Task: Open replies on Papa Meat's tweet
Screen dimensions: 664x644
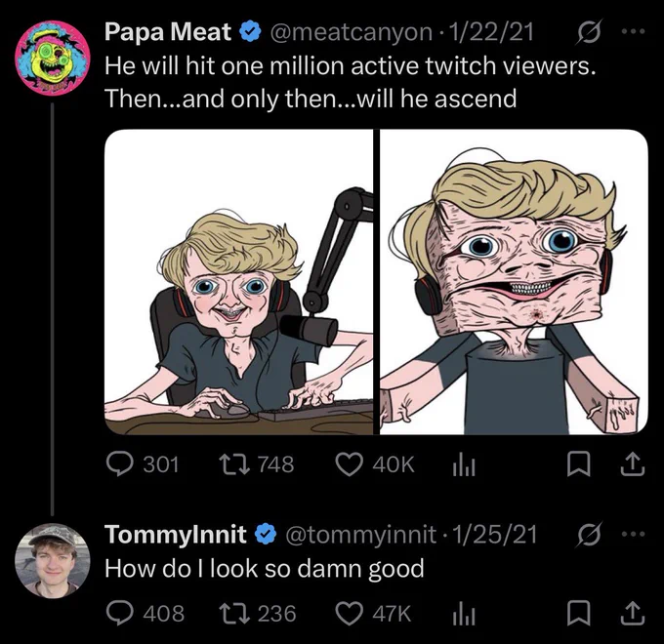Action: click(143, 463)
